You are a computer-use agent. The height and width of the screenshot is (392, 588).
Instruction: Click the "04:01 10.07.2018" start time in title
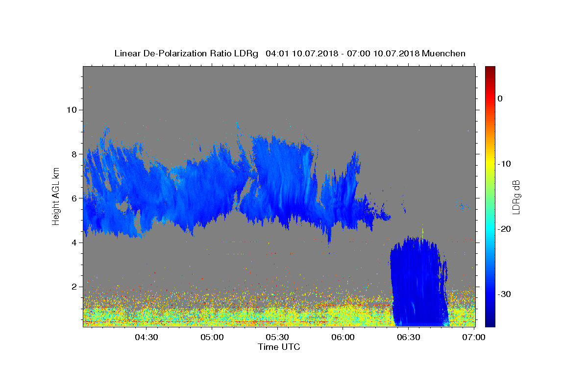pos(301,53)
